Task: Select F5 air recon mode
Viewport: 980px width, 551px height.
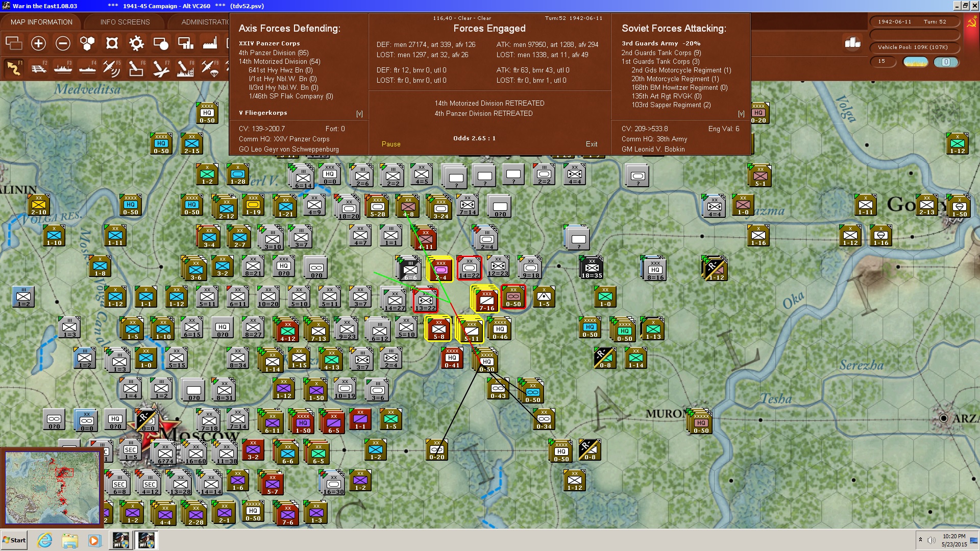Action: pos(112,68)
